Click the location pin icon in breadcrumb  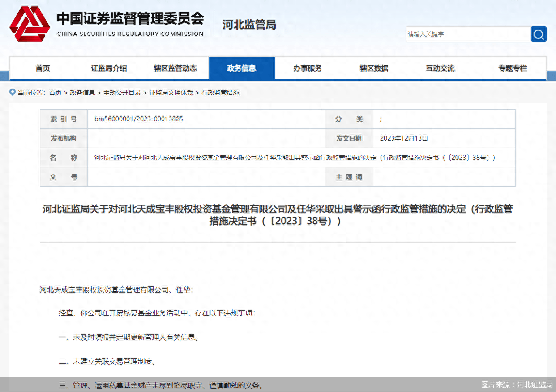pyautogui.click(x=13, y=92)
